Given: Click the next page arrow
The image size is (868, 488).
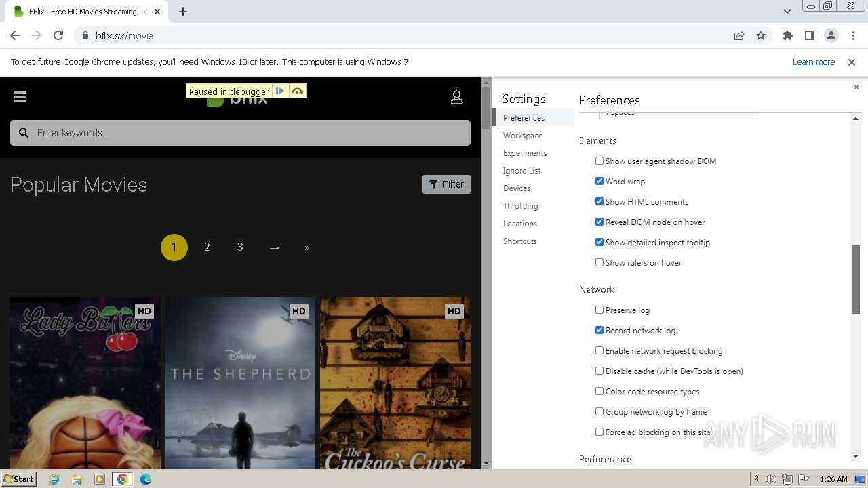Looking at the screenshot, I should click(x=274, y=247).
